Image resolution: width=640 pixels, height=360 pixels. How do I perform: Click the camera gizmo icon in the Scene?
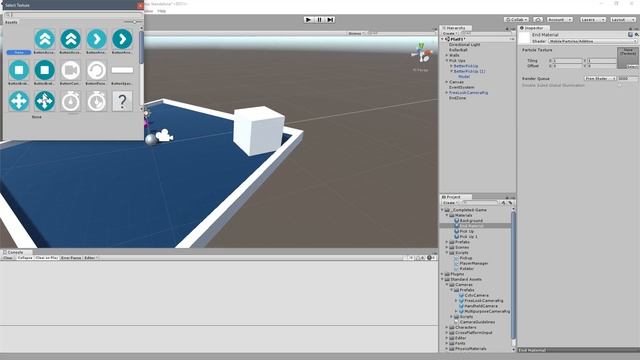pos(164,136)
